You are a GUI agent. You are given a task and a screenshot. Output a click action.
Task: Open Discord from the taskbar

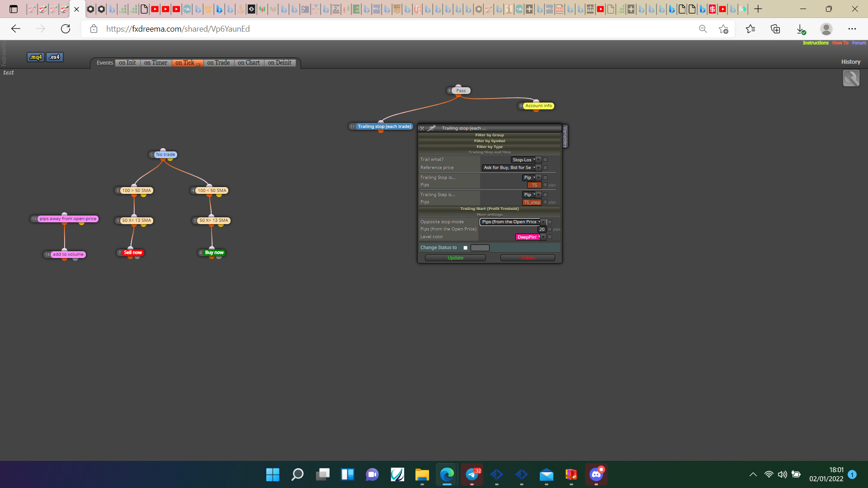click(596, 474)
